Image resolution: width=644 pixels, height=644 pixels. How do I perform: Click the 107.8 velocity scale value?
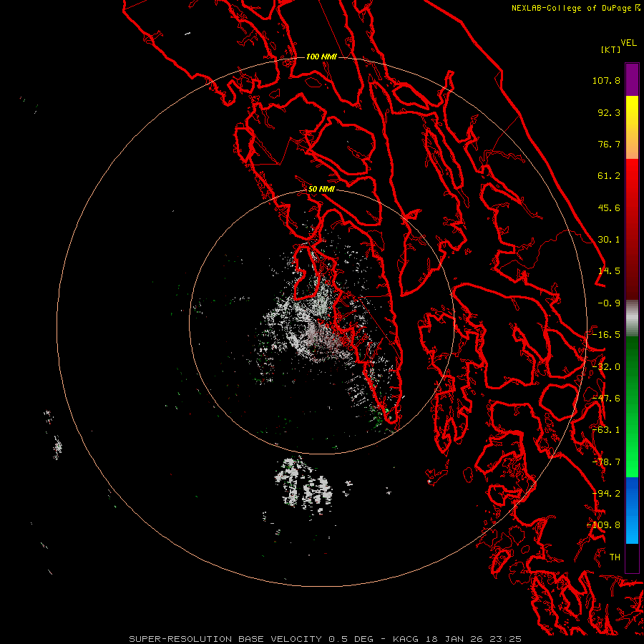[606, 80]
